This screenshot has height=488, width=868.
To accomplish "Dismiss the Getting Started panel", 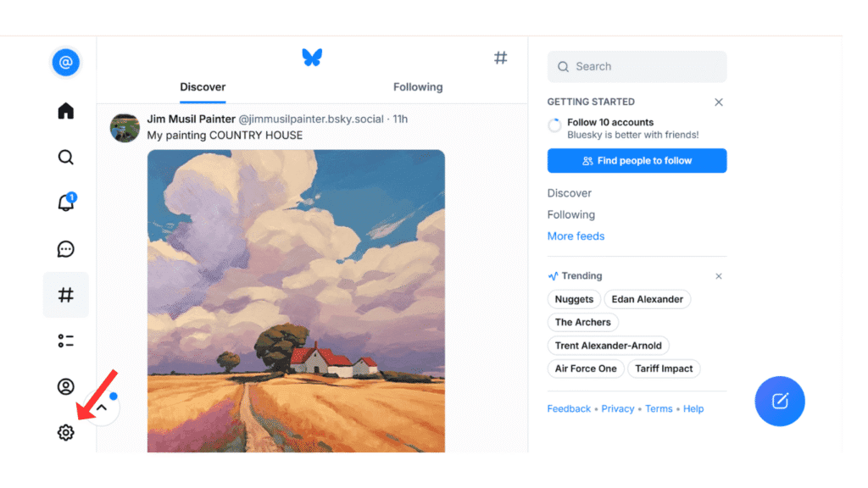I will pos(719,102).
